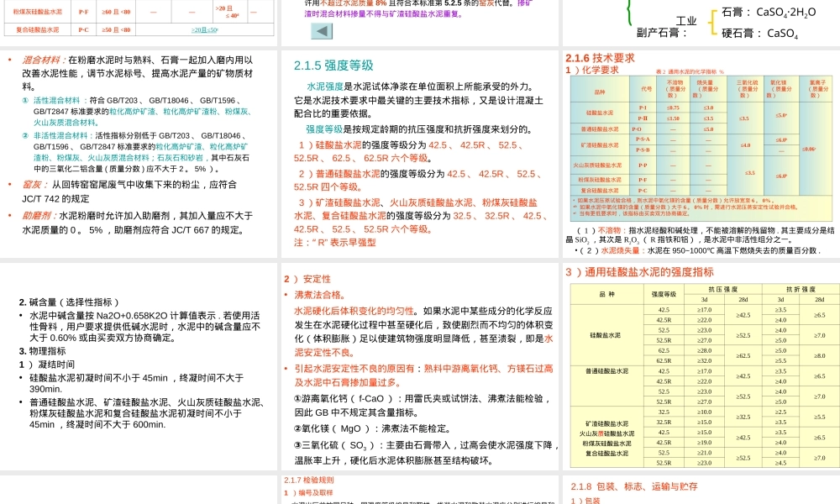840x504 pixels.
Task: Click the red italic 混合材料 heading
Action: tap(43, 60)
